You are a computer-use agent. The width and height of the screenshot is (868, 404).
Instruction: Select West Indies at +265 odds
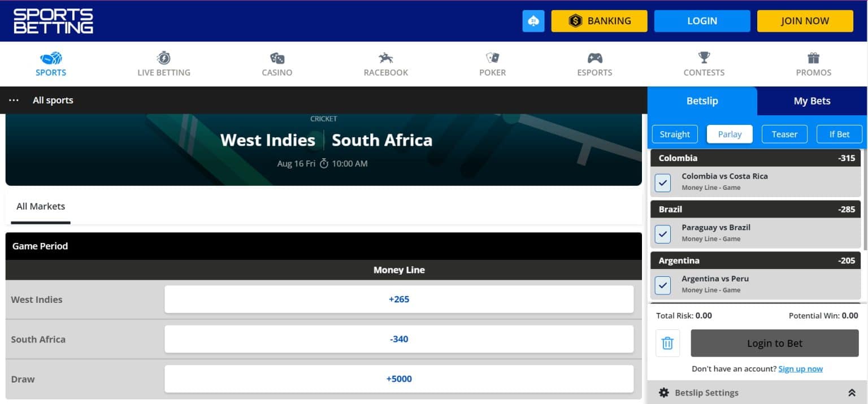pos(400,299)
